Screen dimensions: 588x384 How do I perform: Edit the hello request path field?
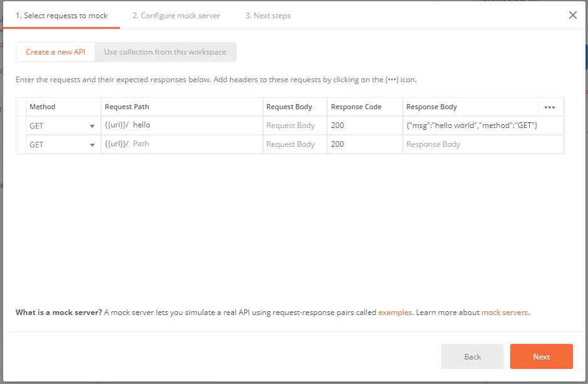(x=195, y=125)
